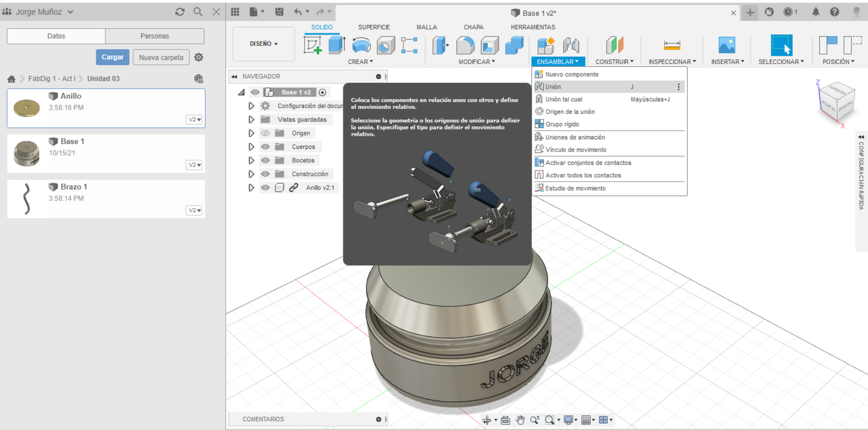The height and width of the screenshot is (430, 868).
Task: Click the Insert image icon
Action: (x=727, y=45)
